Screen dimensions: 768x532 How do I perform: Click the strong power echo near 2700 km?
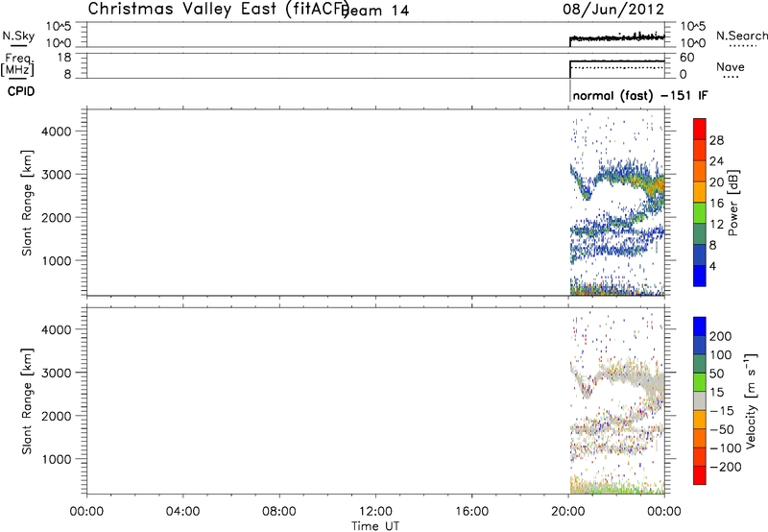[x=658, y=186]
